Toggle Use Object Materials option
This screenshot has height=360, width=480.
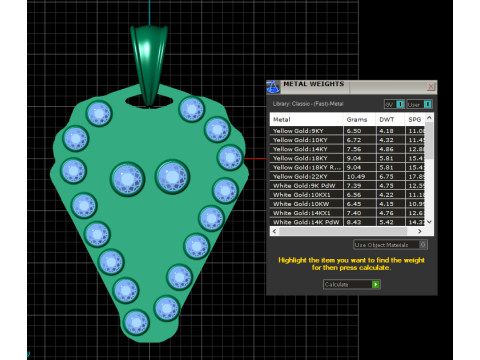coord(390,245)
